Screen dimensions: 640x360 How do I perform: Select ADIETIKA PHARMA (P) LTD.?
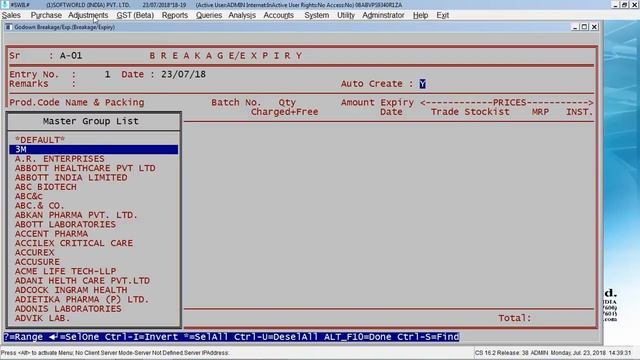pos(93,300)
